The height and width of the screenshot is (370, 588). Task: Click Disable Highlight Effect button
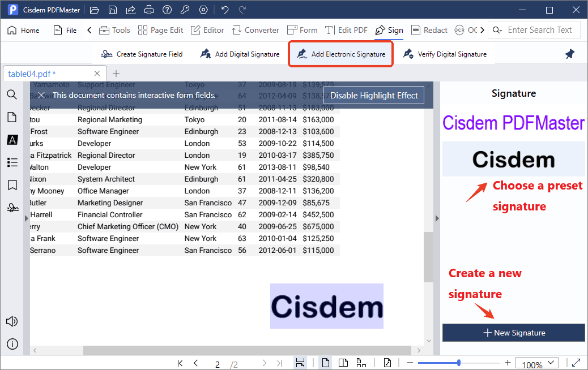374,96
